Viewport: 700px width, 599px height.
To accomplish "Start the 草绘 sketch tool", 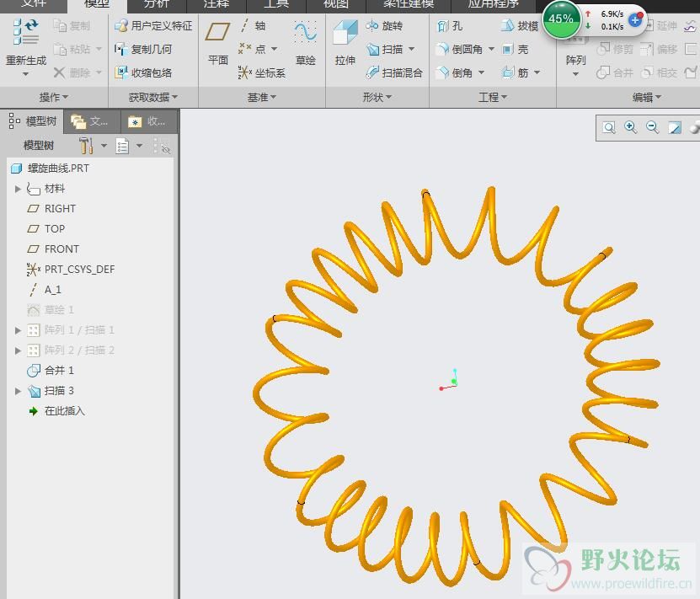I will pos(306,43).
